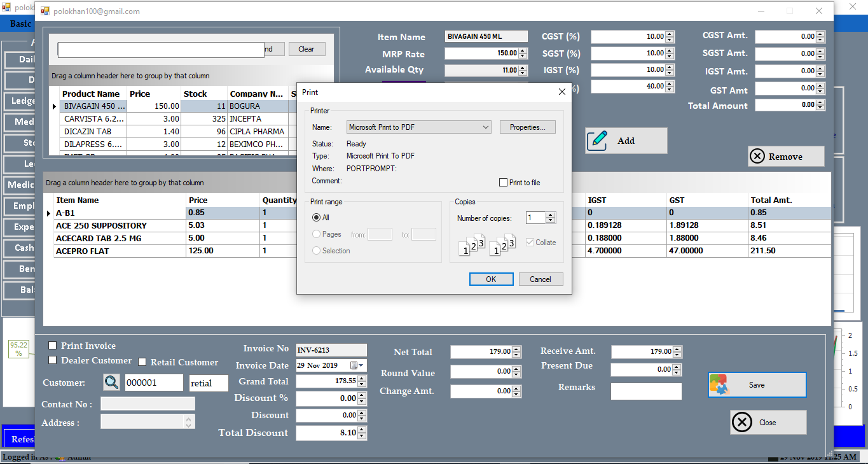Click the product search input box

point(161,50)
